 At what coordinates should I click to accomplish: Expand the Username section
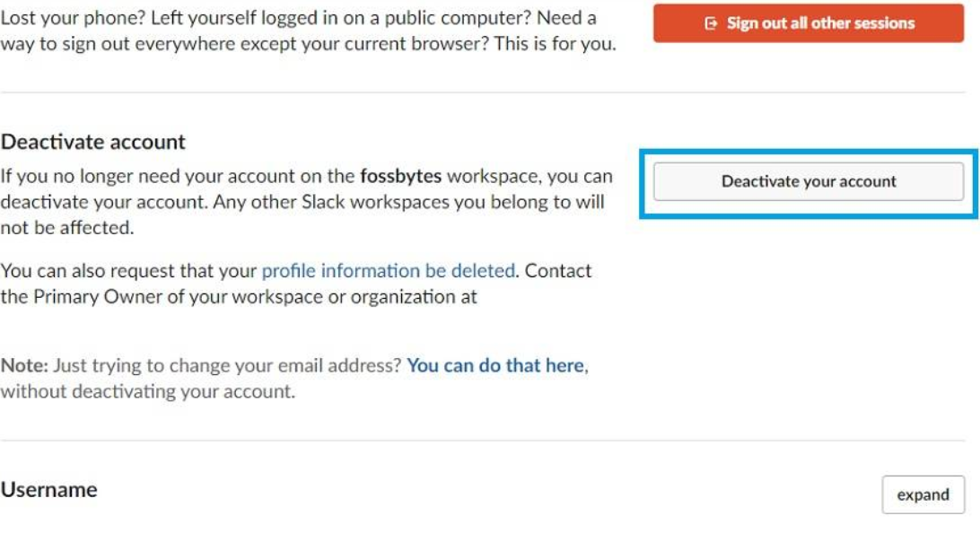pos(923,495)
